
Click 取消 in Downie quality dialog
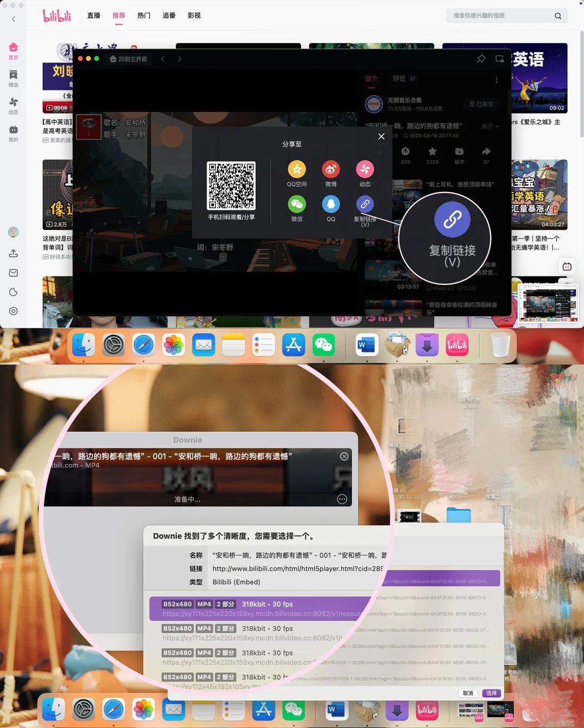tap(468, 693)
